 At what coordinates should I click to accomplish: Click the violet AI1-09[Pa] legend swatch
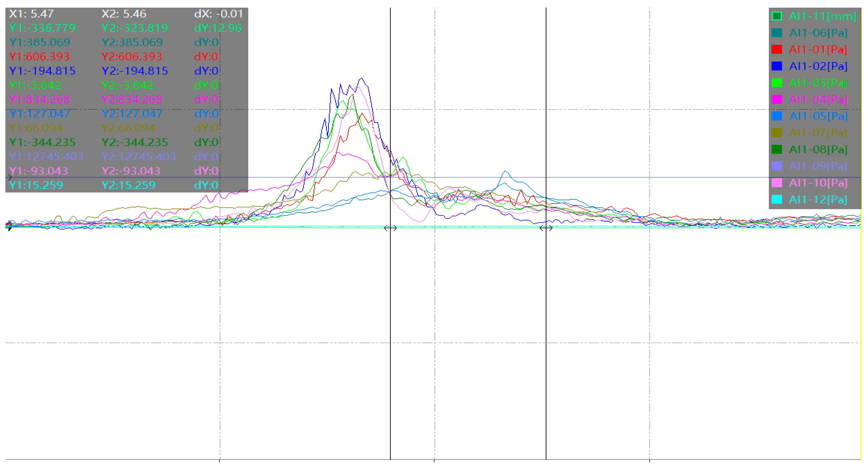click(x=776, y=166)
